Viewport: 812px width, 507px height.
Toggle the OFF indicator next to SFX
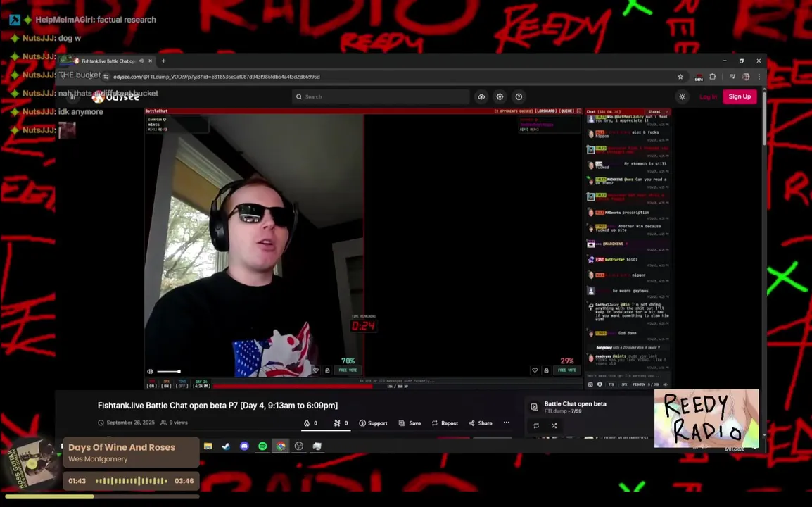(182, 384)
